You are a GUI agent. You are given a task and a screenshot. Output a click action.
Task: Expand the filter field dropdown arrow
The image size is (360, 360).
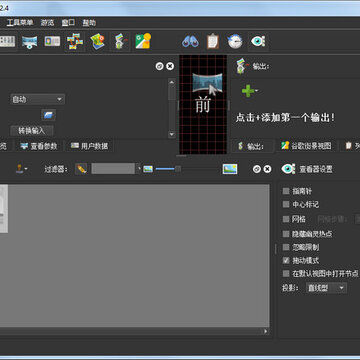point(139,169)
